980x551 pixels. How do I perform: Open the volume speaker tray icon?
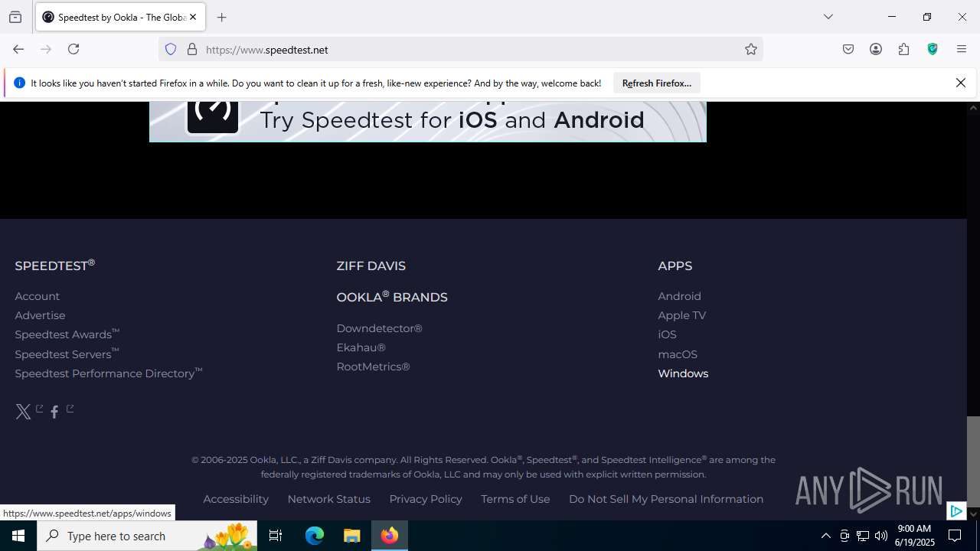pyautogui.click(x=881, y=536)
